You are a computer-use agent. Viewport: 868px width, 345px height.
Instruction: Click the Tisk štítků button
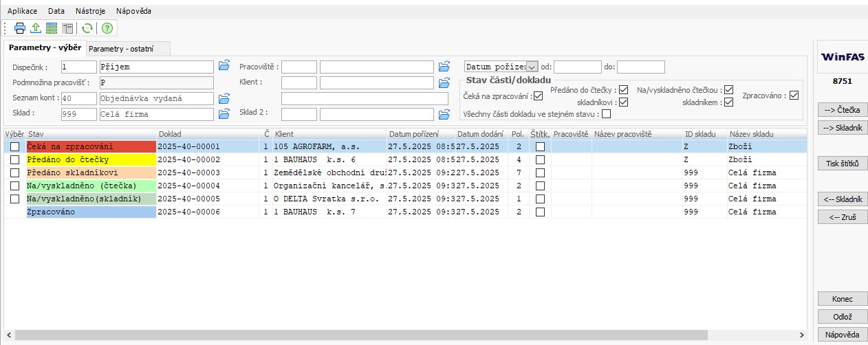[843, 164]
